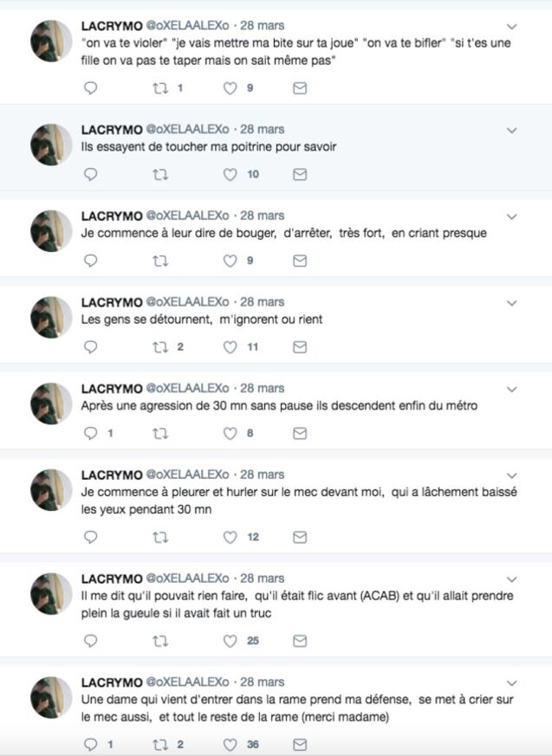This screenshot has width=552, height=756.
Task: Retweet the tweet "Les gens se détournent"
Action: point(160,346)
